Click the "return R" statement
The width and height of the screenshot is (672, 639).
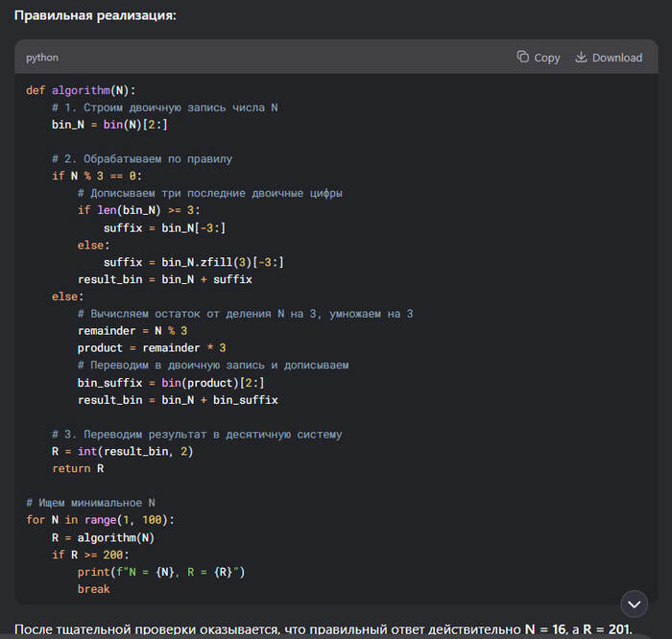point(78,468)
